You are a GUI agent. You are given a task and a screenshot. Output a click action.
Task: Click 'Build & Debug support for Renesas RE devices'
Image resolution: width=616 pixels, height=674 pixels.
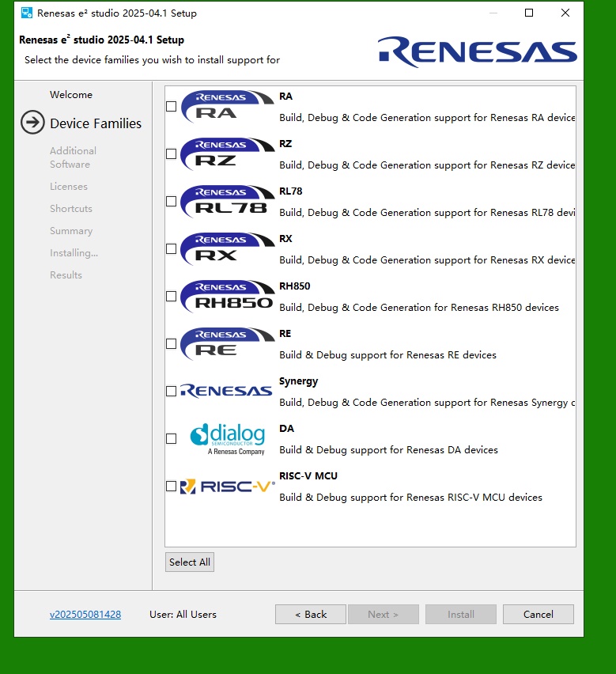(388, 354)
